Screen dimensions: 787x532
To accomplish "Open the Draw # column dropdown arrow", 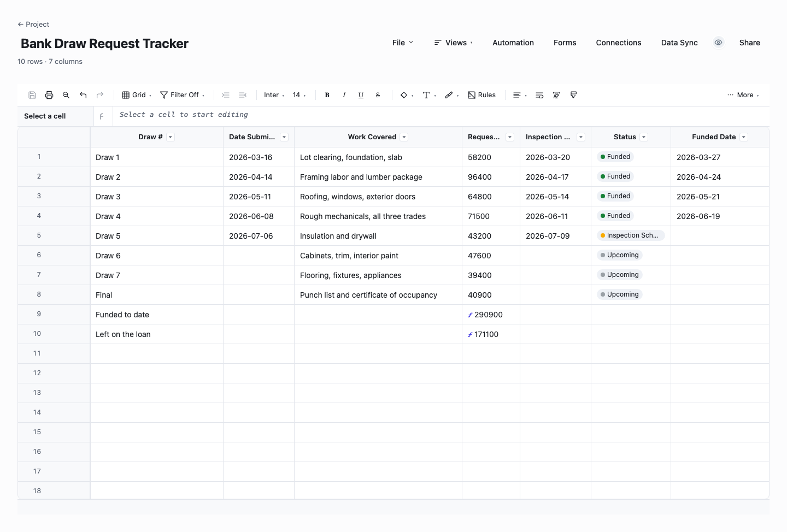I will [171, 137].
